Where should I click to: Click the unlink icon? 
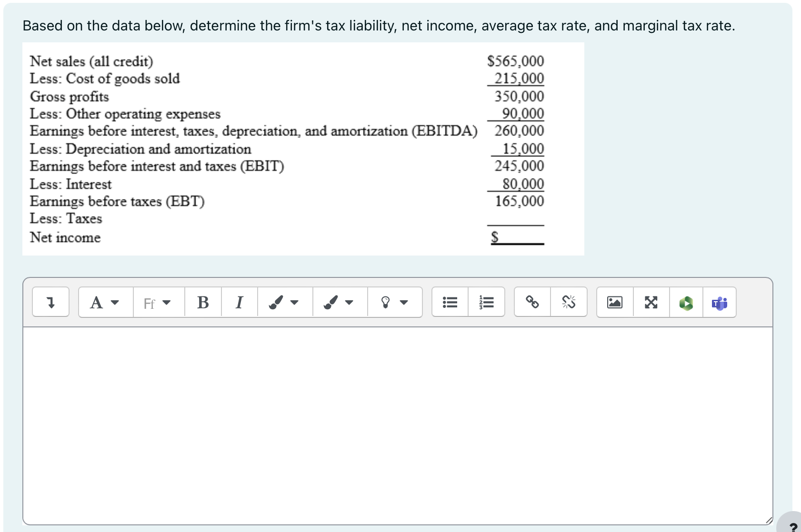tap(570, 302)
